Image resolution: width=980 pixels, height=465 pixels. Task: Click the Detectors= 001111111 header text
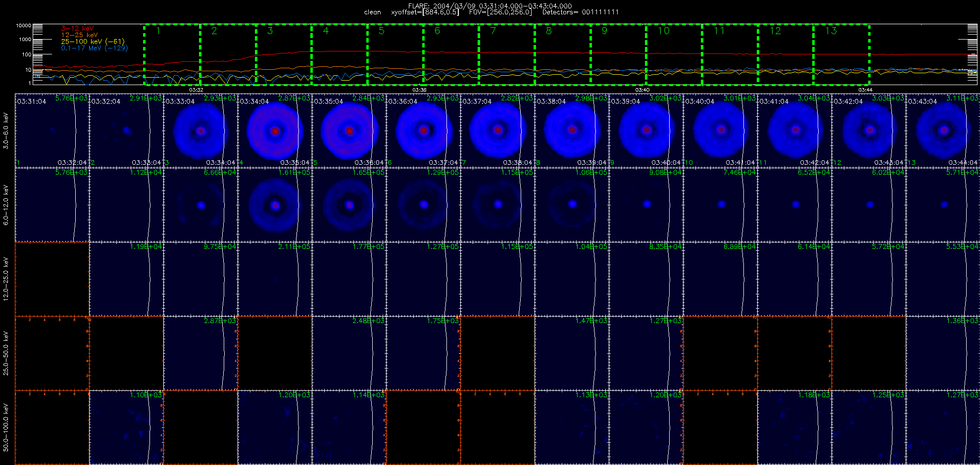pyautogui.click(x=581, y=12)
